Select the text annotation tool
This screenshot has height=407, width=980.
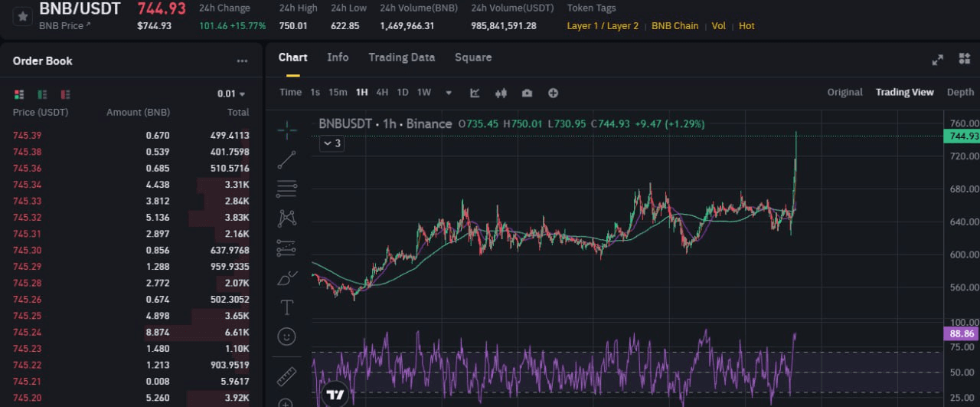coord(287,307)
